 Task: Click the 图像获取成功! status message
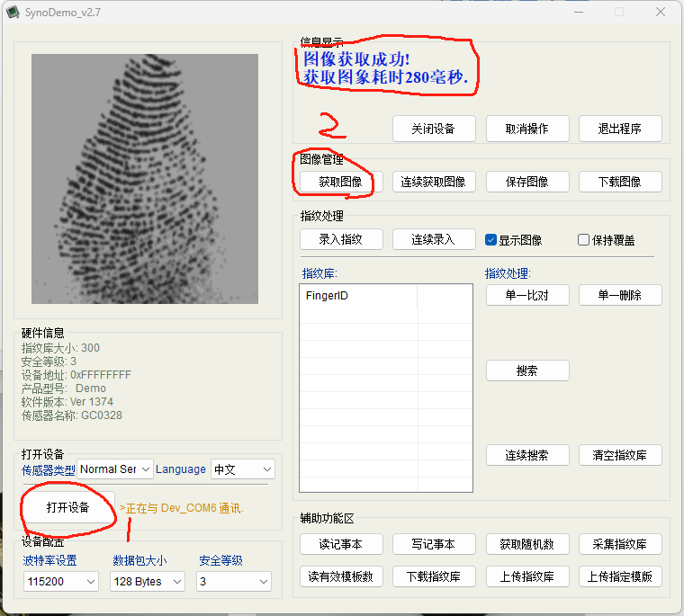pyautogui.click(x=356, y=58)
